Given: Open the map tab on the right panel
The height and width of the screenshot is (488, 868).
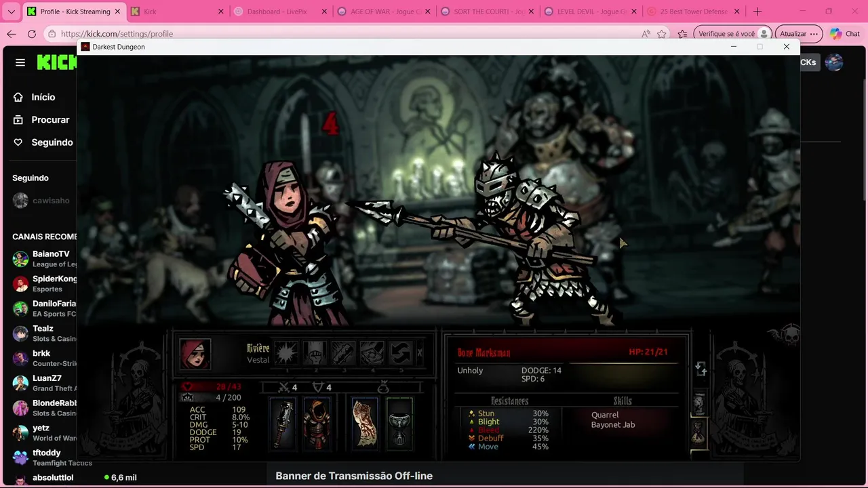Looking at the screenshot, I should pyautogui.click(x=699, y=404).
